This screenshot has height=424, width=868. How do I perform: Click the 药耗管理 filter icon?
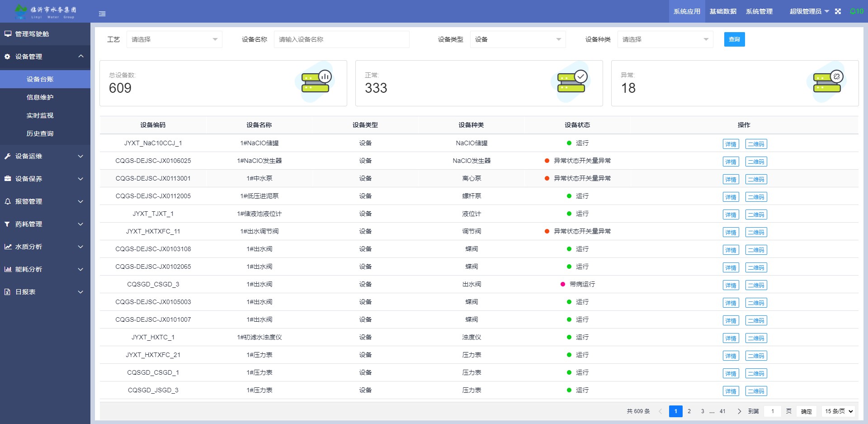7,224
